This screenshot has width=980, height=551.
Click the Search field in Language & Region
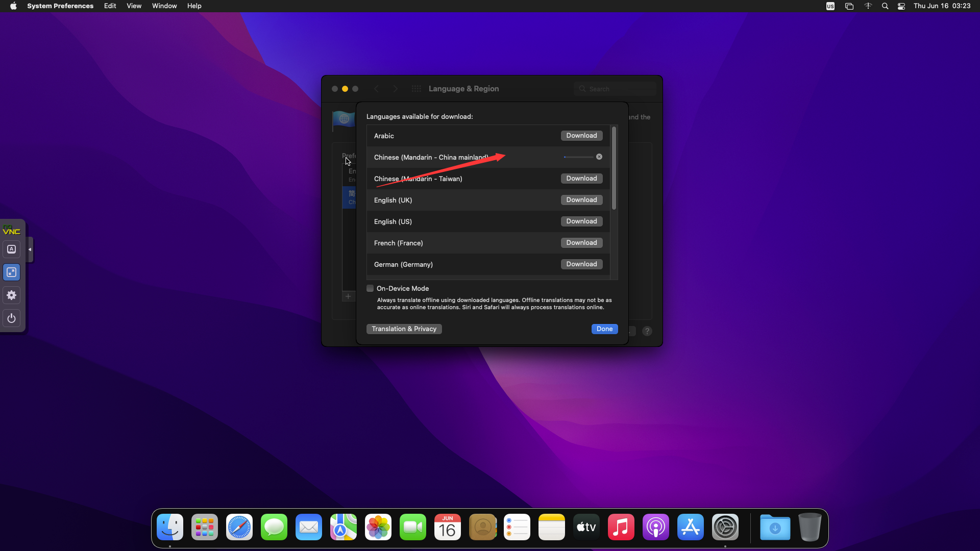tap(615, 89)
